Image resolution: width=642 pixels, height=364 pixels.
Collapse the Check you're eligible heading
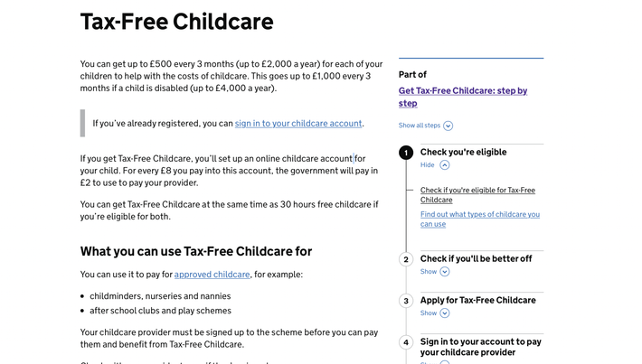coord(463,152)
